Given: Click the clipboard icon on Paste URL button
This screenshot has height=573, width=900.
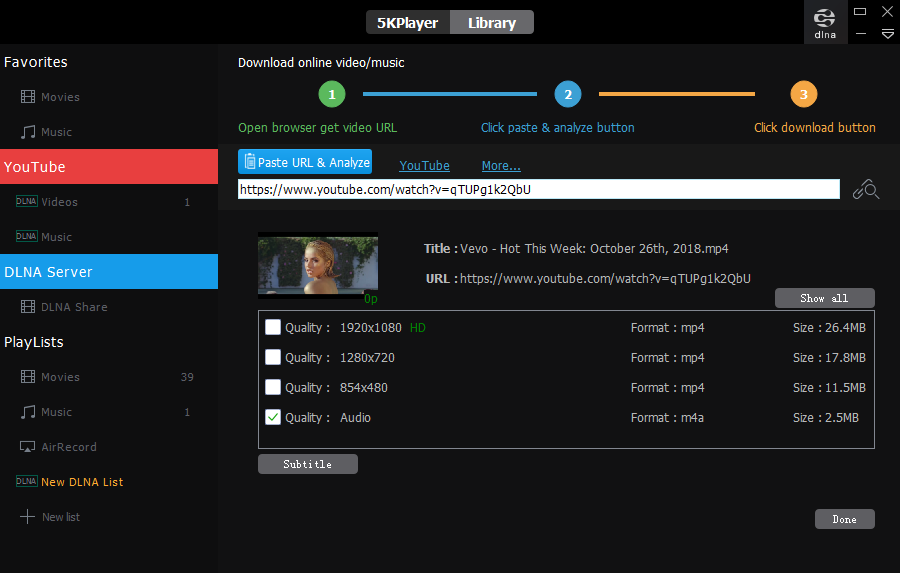Looking at the screenshot, I should (250, 162).
